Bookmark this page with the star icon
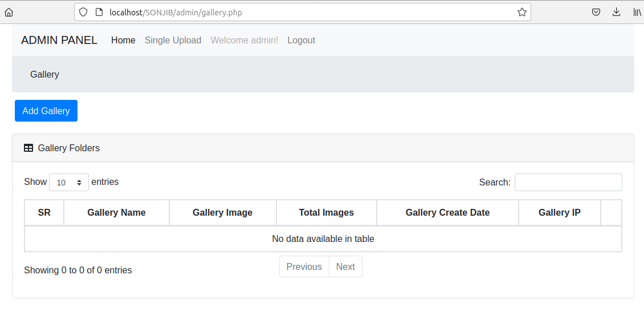 (x=521, y=13)
